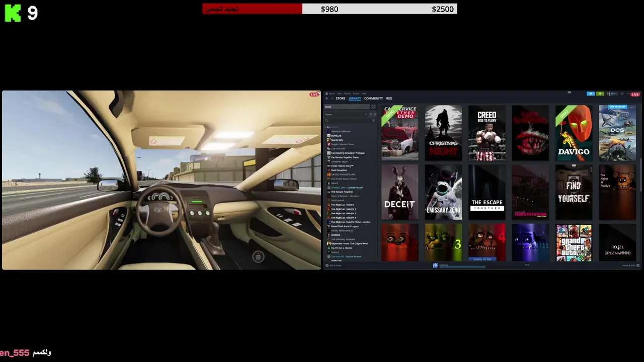Image resolution: width=644 pixels, height=362 pixels.
Task: Open Emissary Zero game cover
Action: tap(443, 192)
